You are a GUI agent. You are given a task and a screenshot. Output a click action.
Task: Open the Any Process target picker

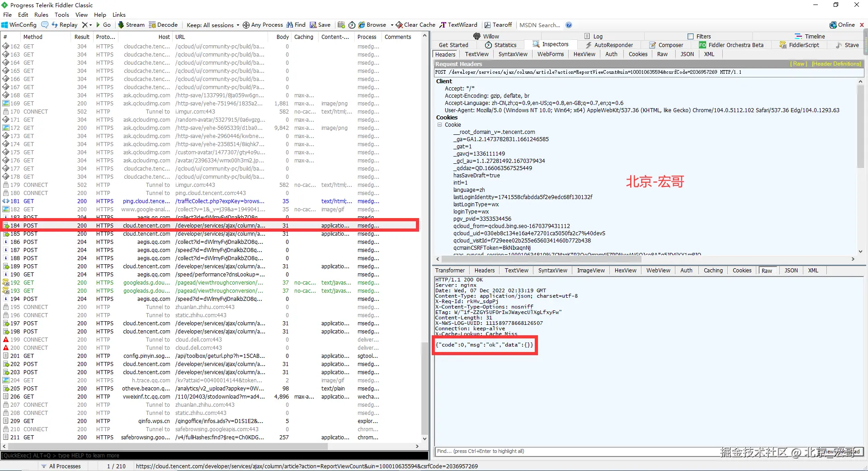[x=263, y=25]
